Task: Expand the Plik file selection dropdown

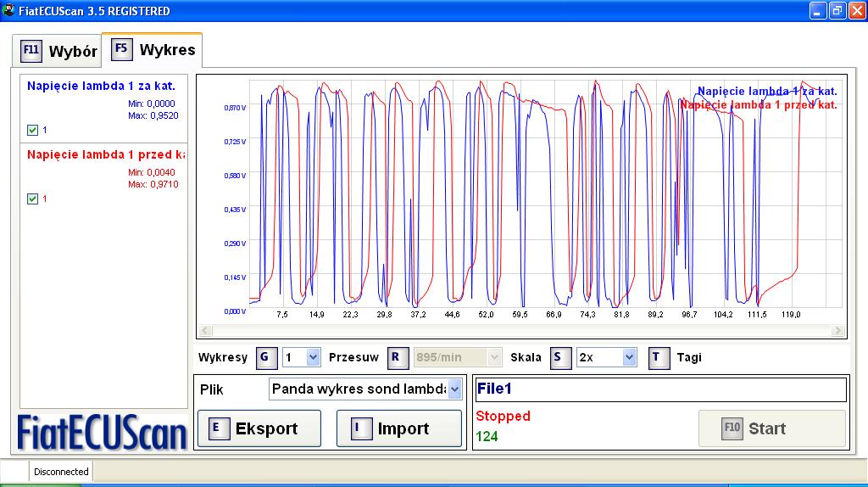Action: tap(454, 389)
